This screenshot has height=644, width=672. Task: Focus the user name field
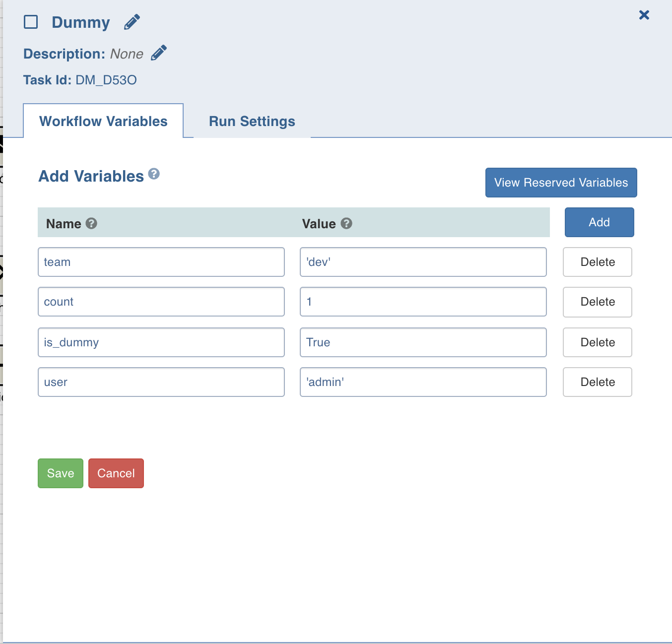click(x=161, y=382)
